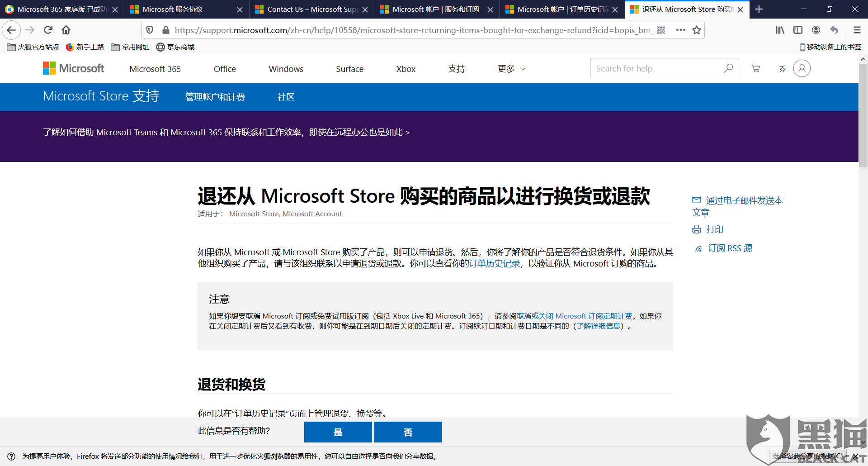Open the 火狐官方站点 bookmark folder
Image resolution: width=868 pixels, height=466 pixels.
coord(33,47)
